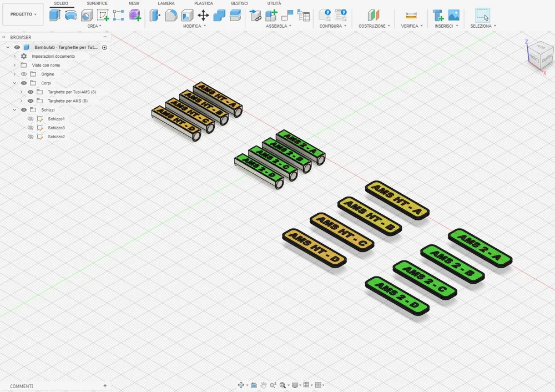The image size is (555, 392).
Task: Click the Orbit icon in navigation bar
Action: (x=241, y=385)
